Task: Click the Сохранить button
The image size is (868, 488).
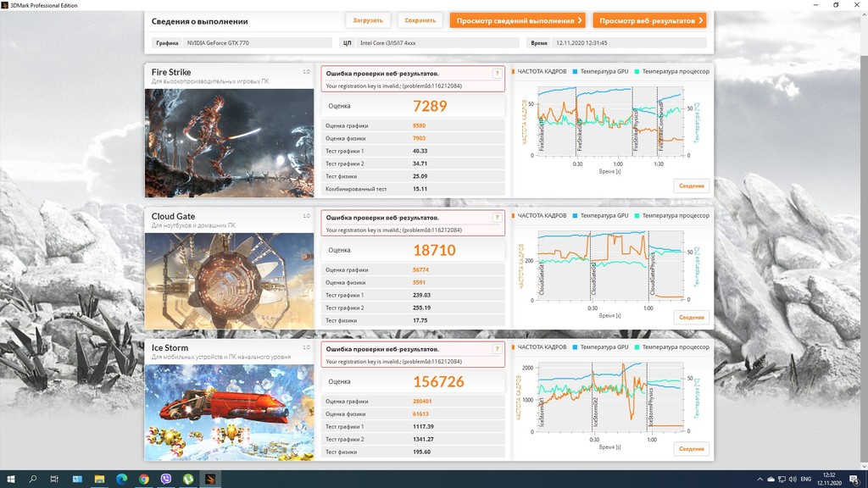Action: (x=420, y=20)
